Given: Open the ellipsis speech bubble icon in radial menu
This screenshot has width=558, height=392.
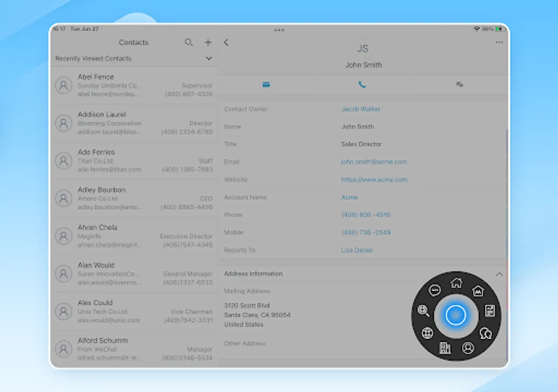Looking at the screenshot, I should (435, 290).
